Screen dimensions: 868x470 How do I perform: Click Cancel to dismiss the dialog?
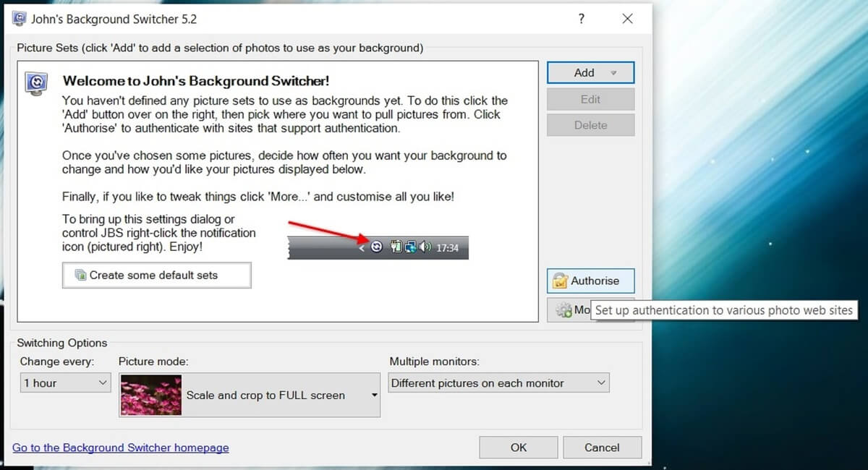coord(602,448)
